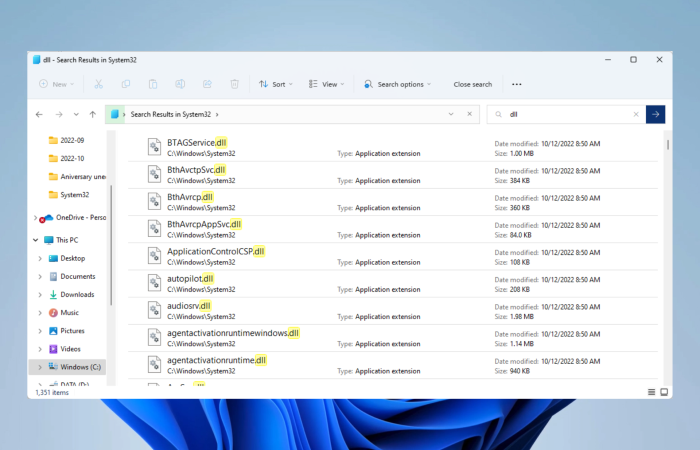Expand the Documents tree node
The height and width of the screenshot is (450, 700).
[x=40, y=277]
